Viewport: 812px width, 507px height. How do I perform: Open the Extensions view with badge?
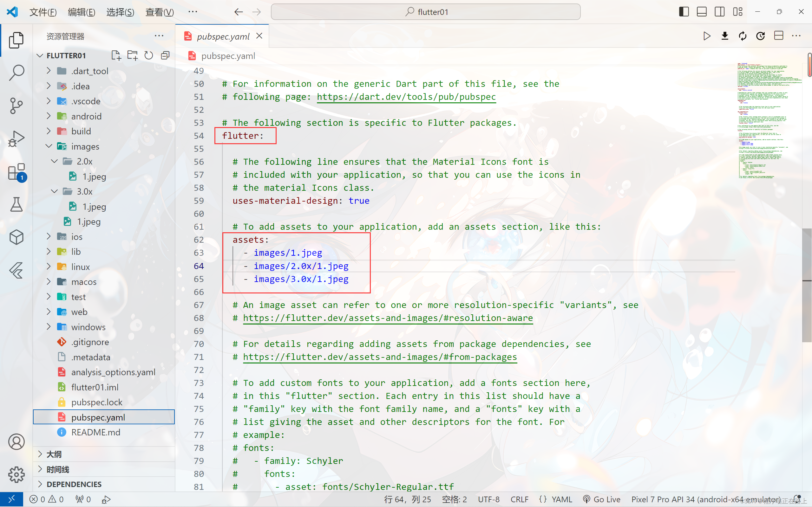coord(16,172)
